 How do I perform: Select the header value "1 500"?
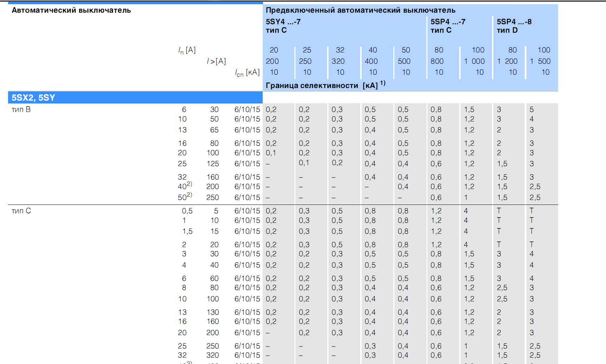tap(541, 61)
